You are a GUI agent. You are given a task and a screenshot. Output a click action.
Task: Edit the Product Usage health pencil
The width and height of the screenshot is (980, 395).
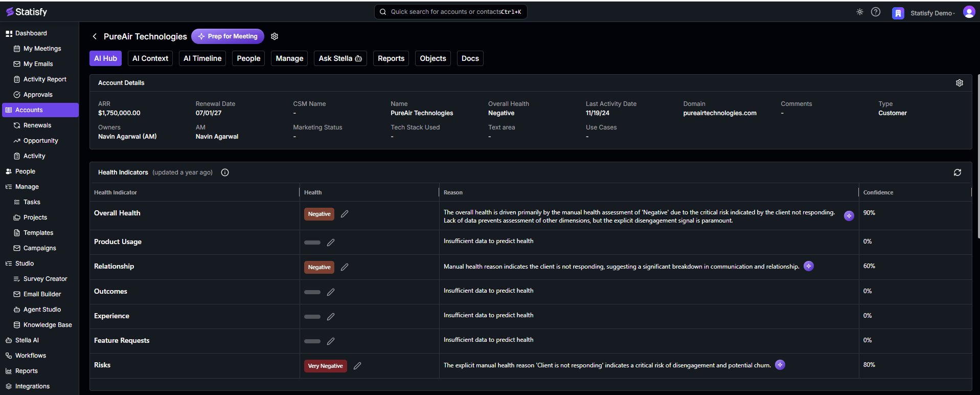tap(331, 243)
